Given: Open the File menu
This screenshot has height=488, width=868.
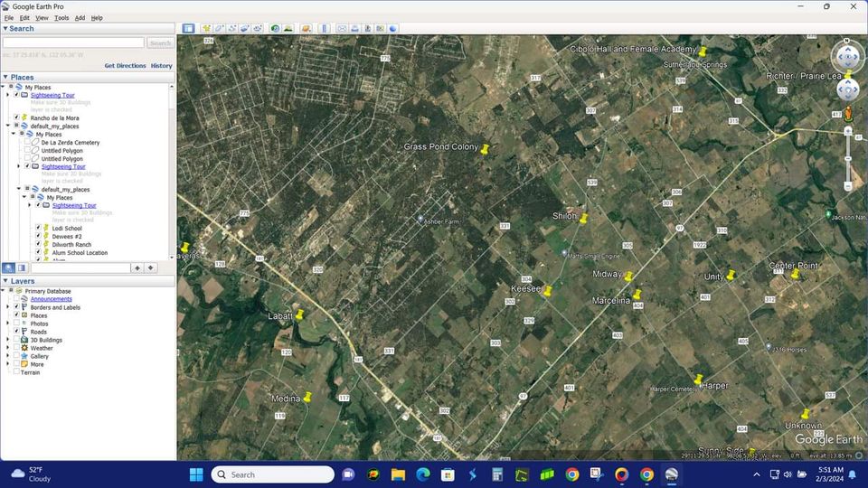Looking at the screenshot, I should click(9, 18).
